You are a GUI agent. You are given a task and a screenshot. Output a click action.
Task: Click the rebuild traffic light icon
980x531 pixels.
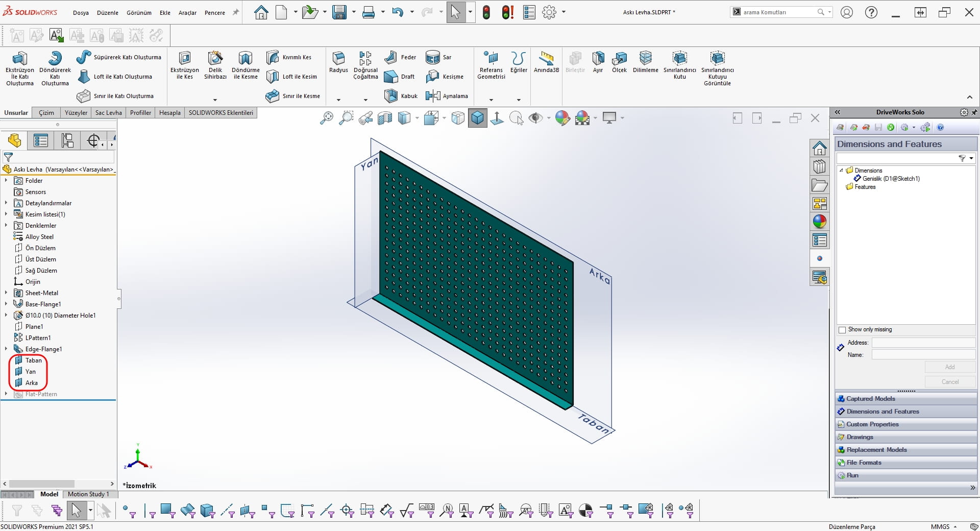[x=486, y=12]
